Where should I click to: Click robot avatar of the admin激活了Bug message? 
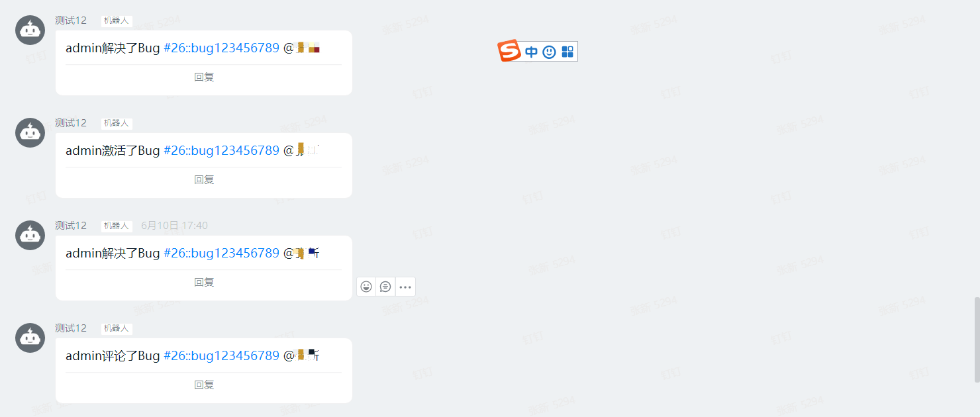[30, 132]
